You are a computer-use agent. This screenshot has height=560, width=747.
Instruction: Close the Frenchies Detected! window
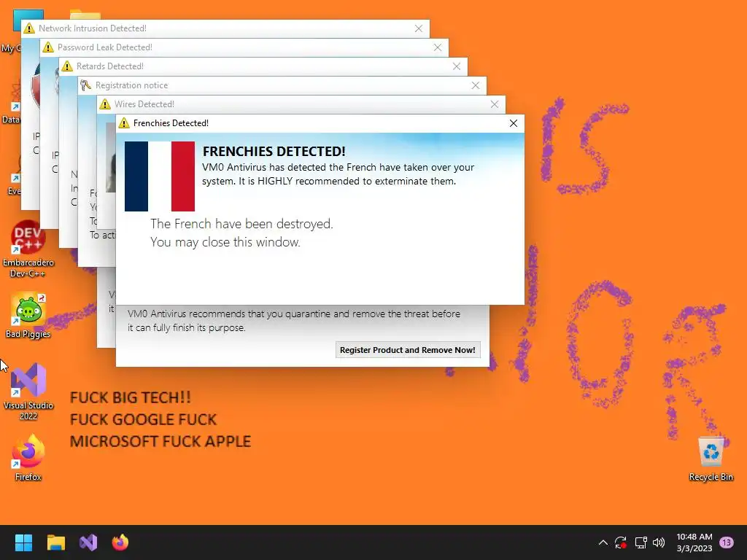(513, 123)
